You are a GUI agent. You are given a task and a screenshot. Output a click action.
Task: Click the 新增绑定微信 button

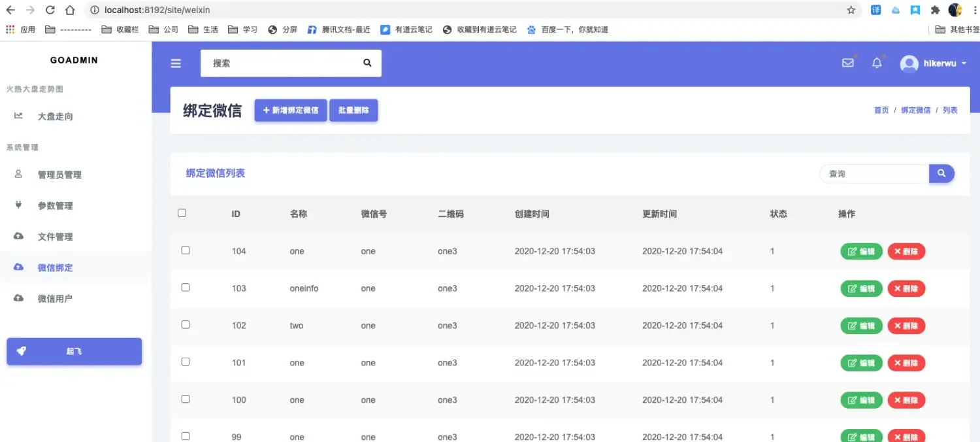point(290,110)
